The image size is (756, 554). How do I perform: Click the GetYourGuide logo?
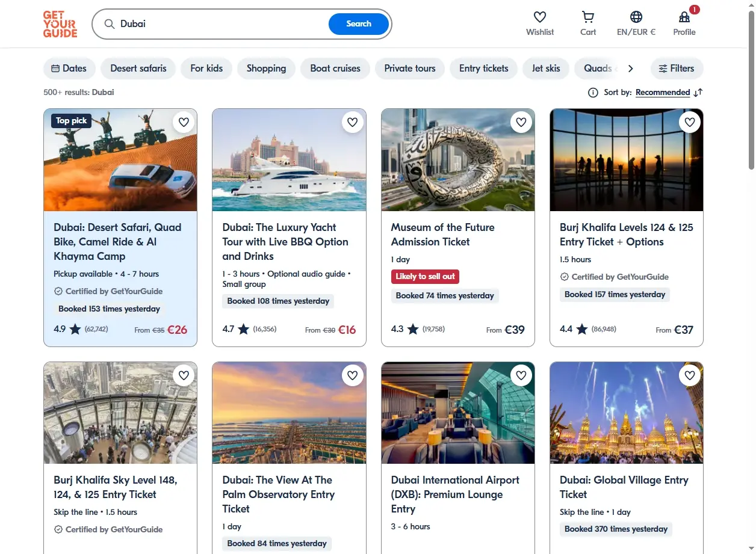60,24
